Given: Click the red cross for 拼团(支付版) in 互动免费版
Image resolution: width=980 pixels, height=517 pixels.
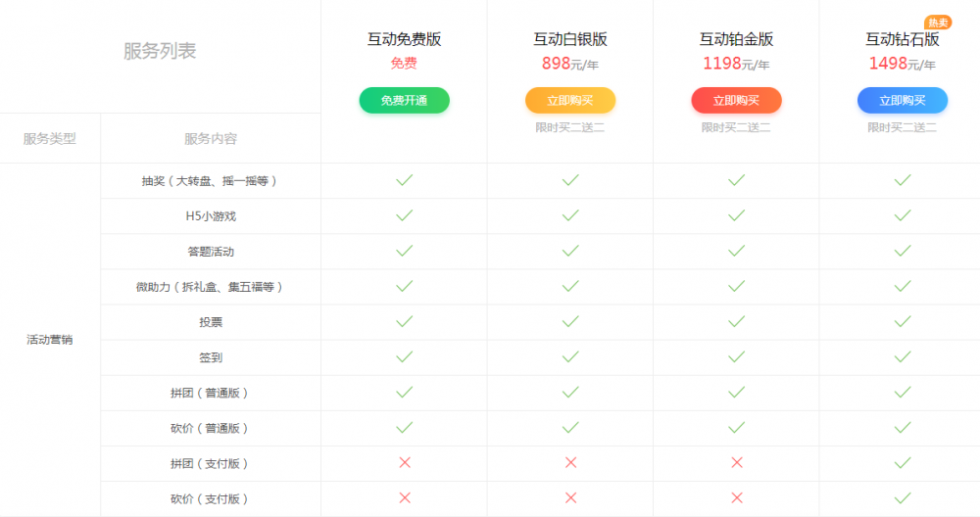Looking at the screenshot, I should [404, 462].
